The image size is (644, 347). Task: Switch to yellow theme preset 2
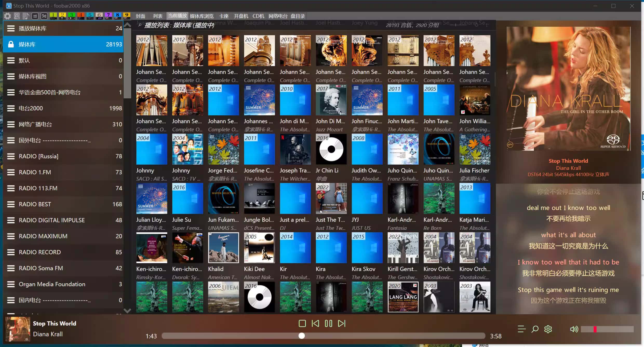(62, 16)
